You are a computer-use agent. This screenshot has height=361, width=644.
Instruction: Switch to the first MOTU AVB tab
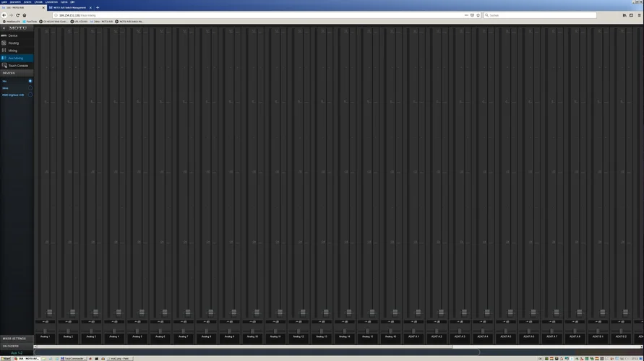[x=22, y=7]
